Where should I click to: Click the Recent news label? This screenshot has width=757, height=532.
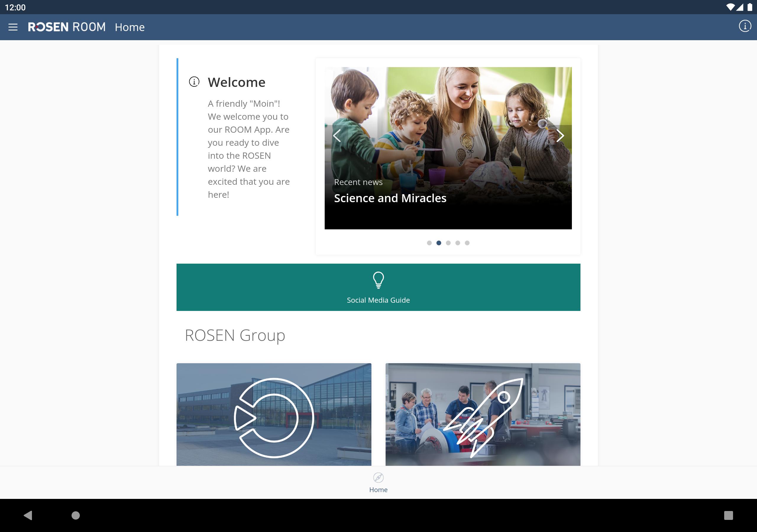coord(358,182)
